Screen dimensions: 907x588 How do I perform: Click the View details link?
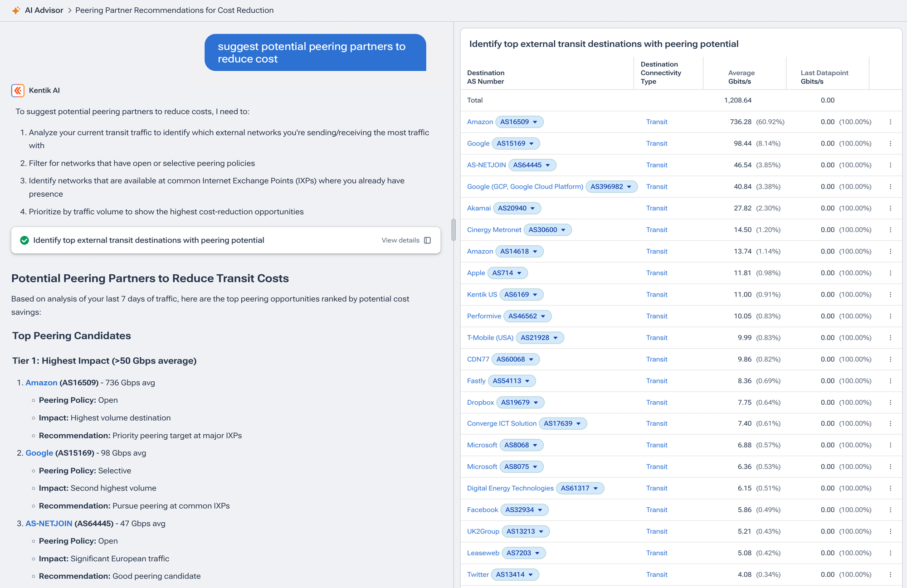pyautogui.click(x=400, y=240)
